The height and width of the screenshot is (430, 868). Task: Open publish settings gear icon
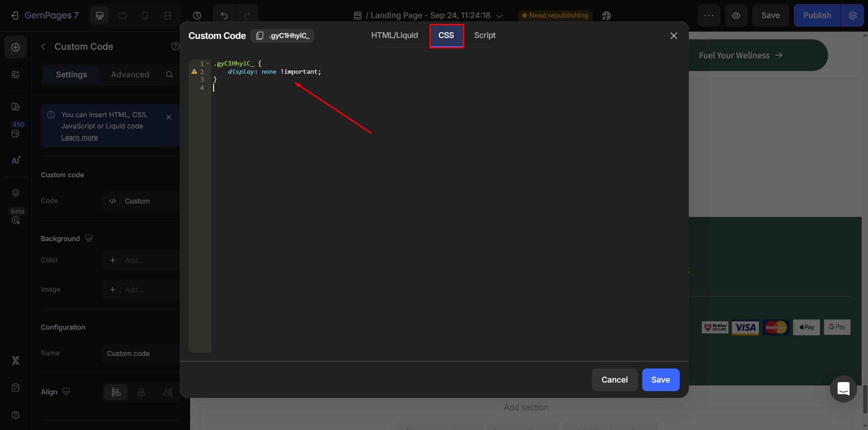[853, 15]
